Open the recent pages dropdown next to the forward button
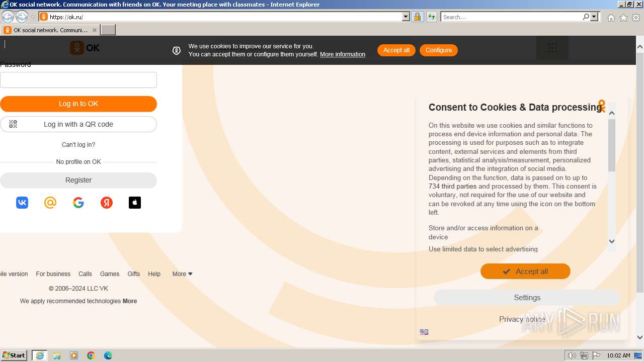Viewport: 644px width, 362px height. [33, 17]
